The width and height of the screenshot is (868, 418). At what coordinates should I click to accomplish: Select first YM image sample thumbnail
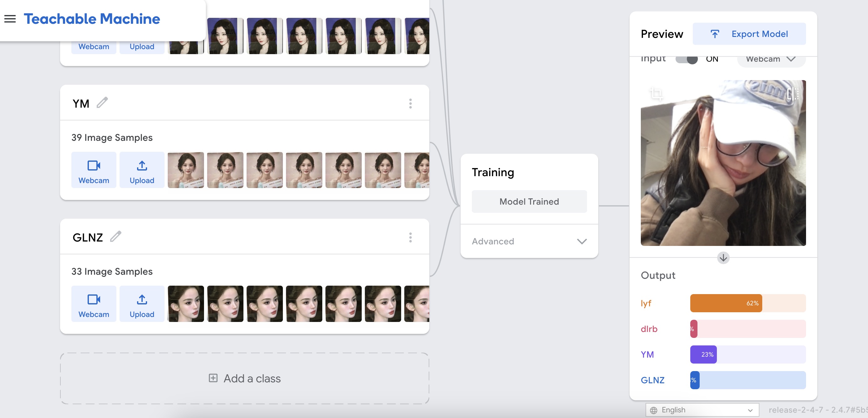coord(186,170)
